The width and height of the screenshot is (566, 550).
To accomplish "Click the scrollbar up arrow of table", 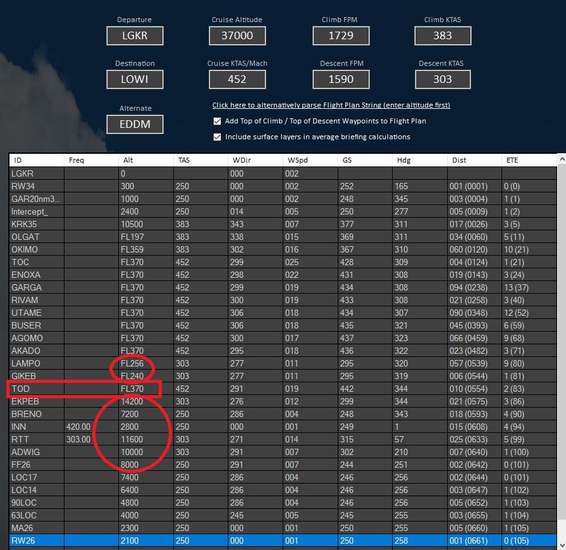I will click(x=561, y=159).
